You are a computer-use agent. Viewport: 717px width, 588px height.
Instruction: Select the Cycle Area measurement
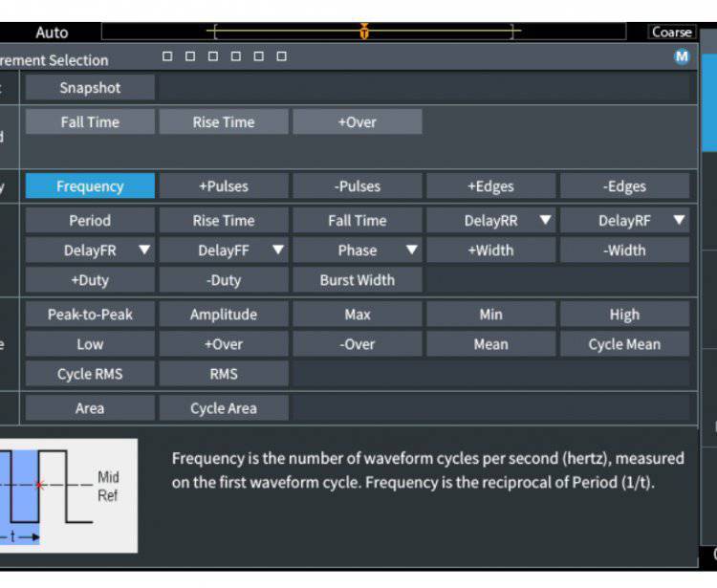tap(224, 408)
